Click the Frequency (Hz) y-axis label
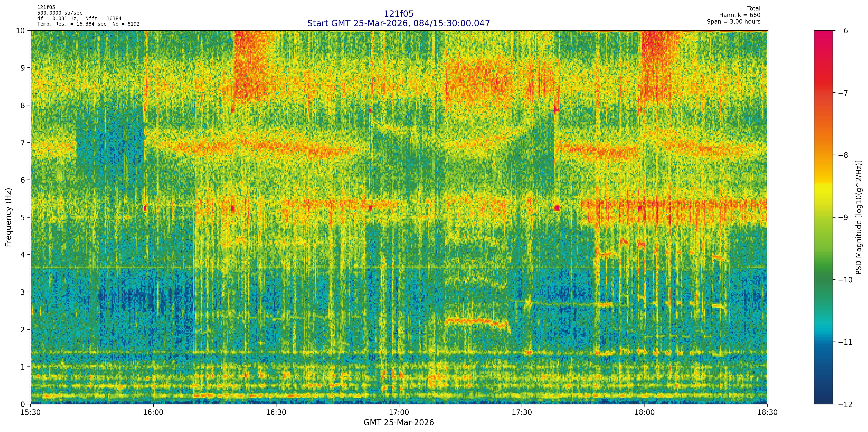The width and height of the screenshot is (868, 432). (x=8, y=217)
